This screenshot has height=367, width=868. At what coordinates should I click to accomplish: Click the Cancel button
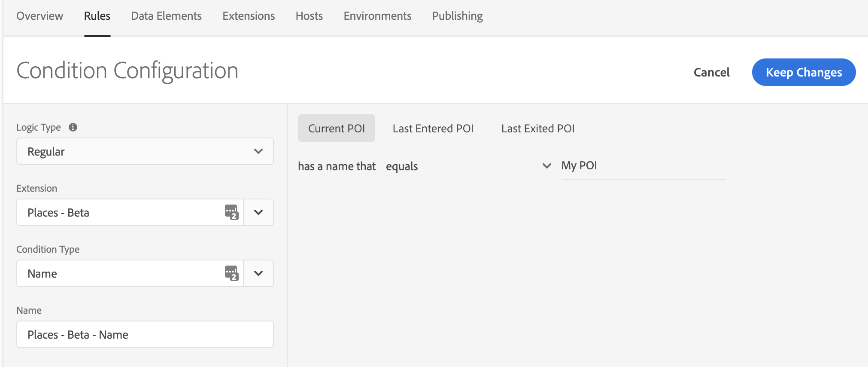(x=711, y=72)
